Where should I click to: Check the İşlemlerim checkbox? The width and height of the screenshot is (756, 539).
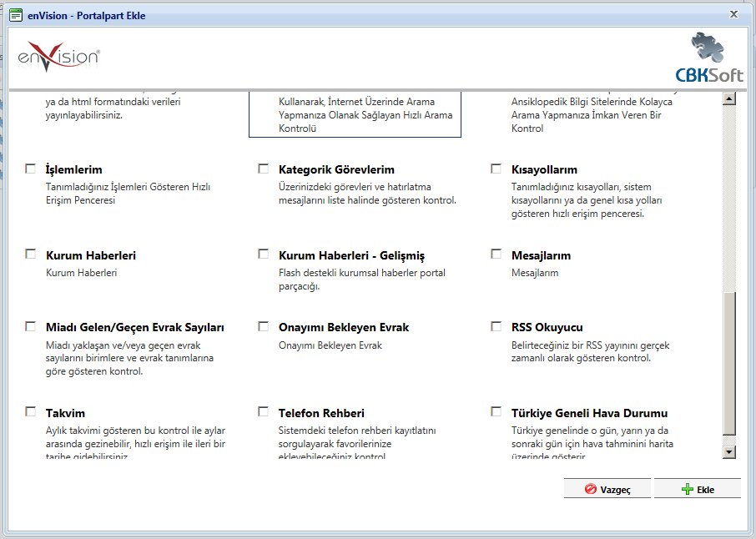pyautogui.click(x=30, y=169)
